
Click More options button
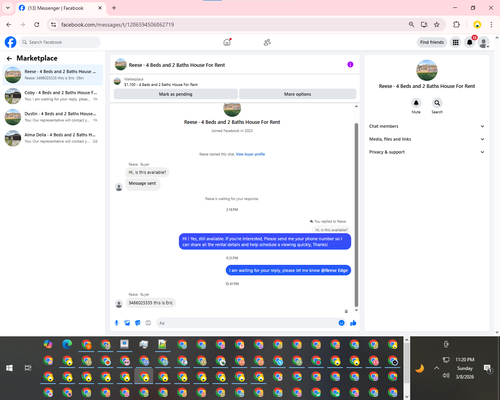point(297,94)
